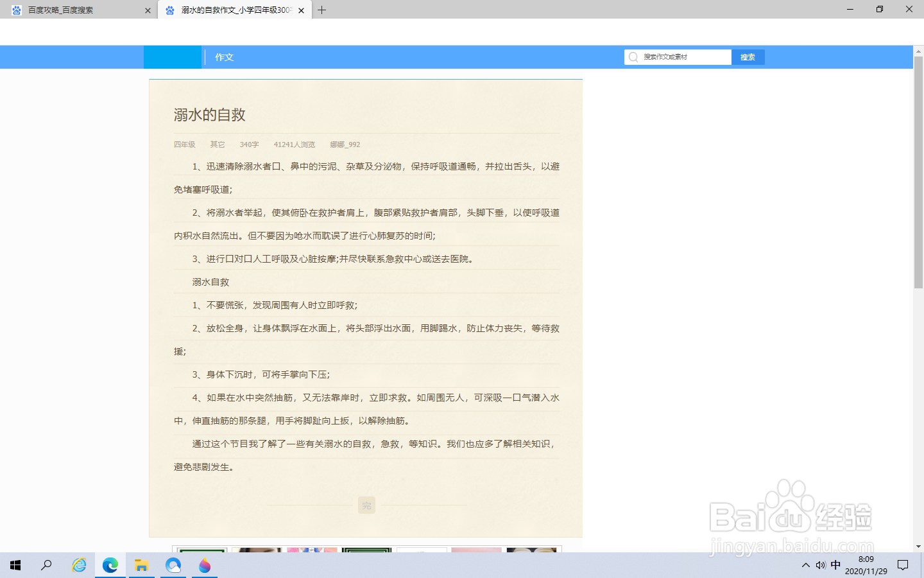
Task: Launch the colorful teardrop app from taskbar
Action: pyautogui.click(x=205, y=565)
